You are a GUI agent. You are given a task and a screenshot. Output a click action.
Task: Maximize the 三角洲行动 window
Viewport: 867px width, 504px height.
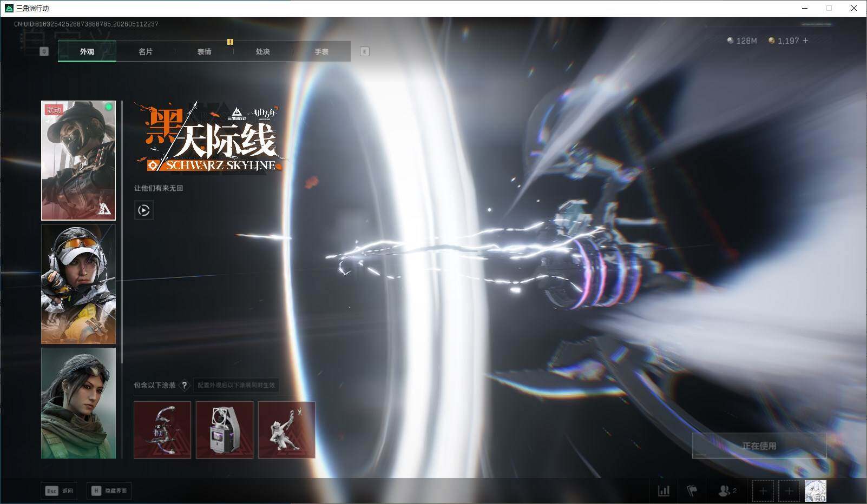click(829, 8)
